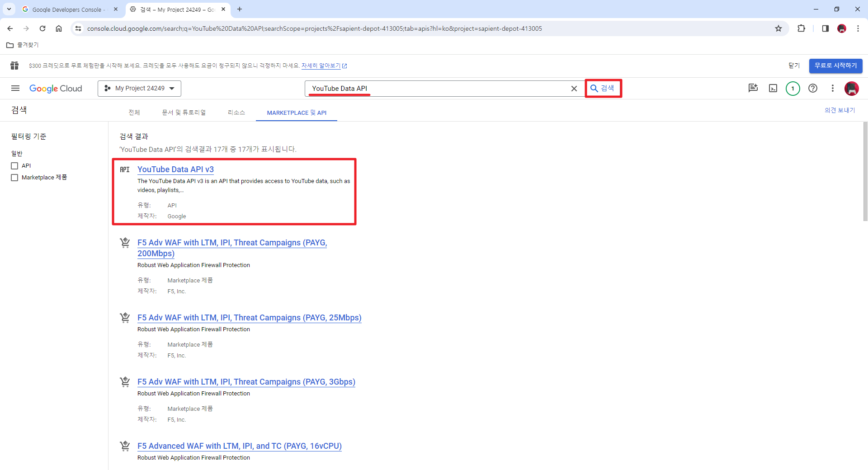The width and height of the screenshot is (868, 470).
Task: Open the YouTube Data API v3 link
Action: [175, 169]
